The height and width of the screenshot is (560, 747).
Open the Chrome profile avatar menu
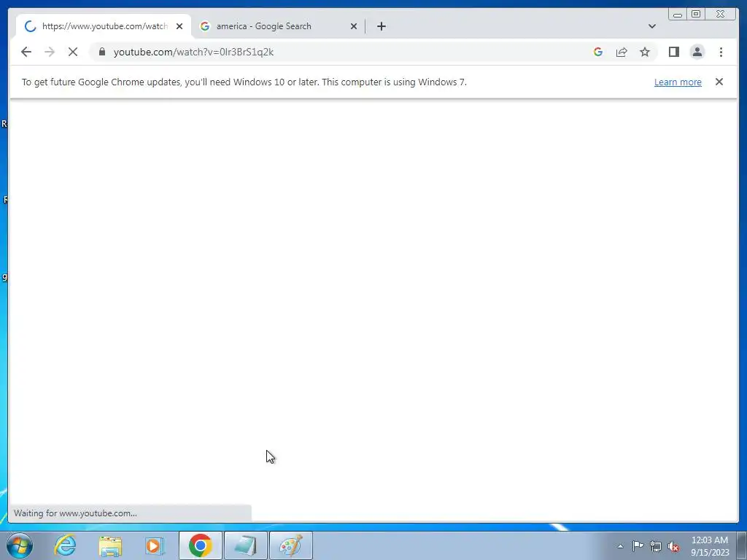697,52
